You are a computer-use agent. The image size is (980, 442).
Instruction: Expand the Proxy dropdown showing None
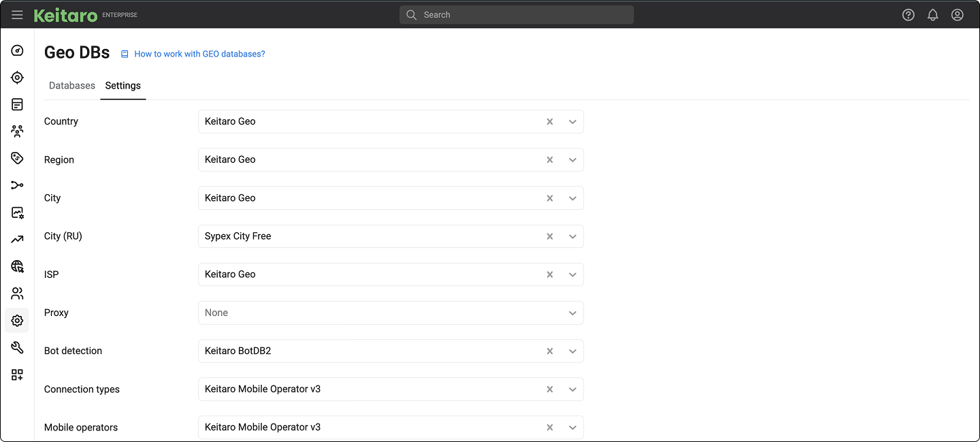point(572,313)
